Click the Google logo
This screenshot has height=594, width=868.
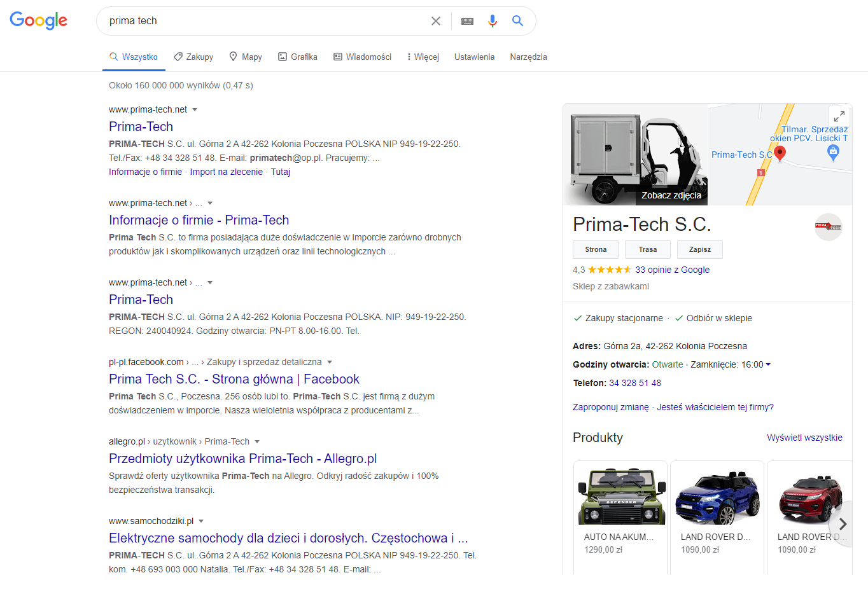(x=39, y=20)
